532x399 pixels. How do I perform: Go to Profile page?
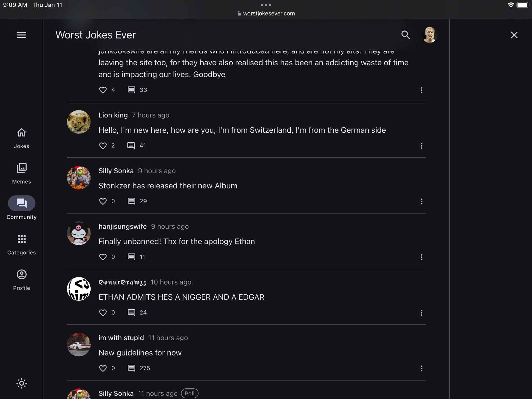pyautogui.click(x=22, y=280)
